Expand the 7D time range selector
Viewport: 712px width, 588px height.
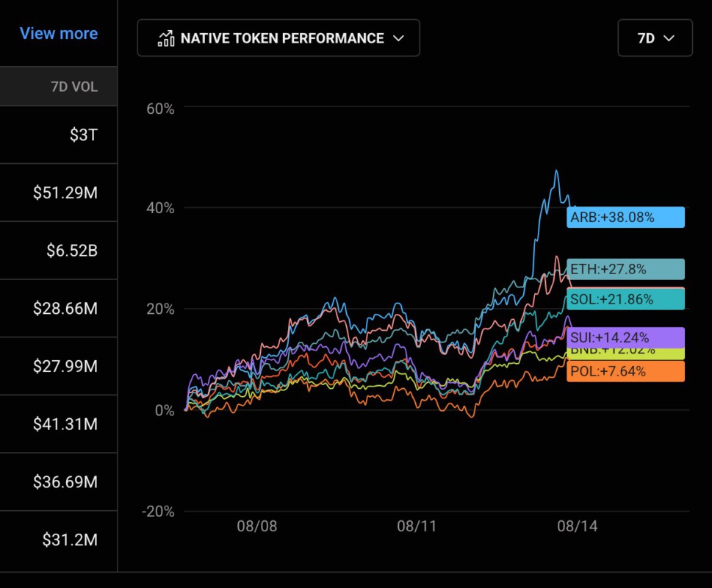tap(655, 38)
